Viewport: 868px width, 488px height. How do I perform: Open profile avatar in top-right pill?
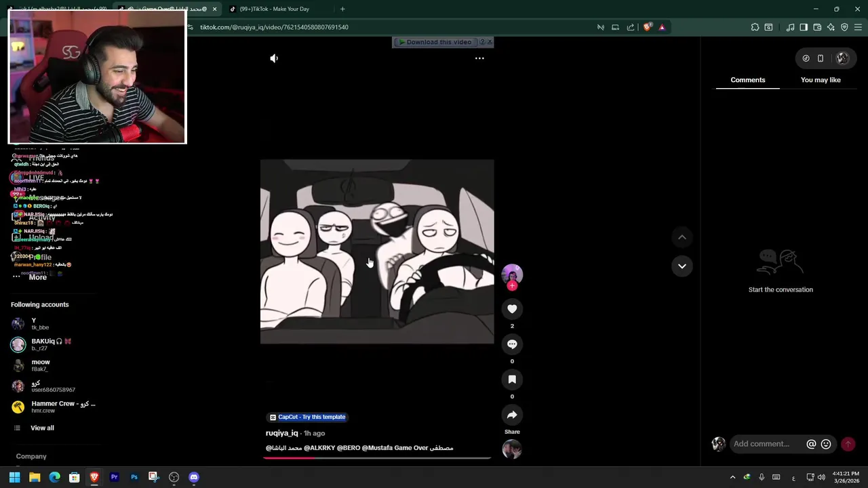click(842, 58)
